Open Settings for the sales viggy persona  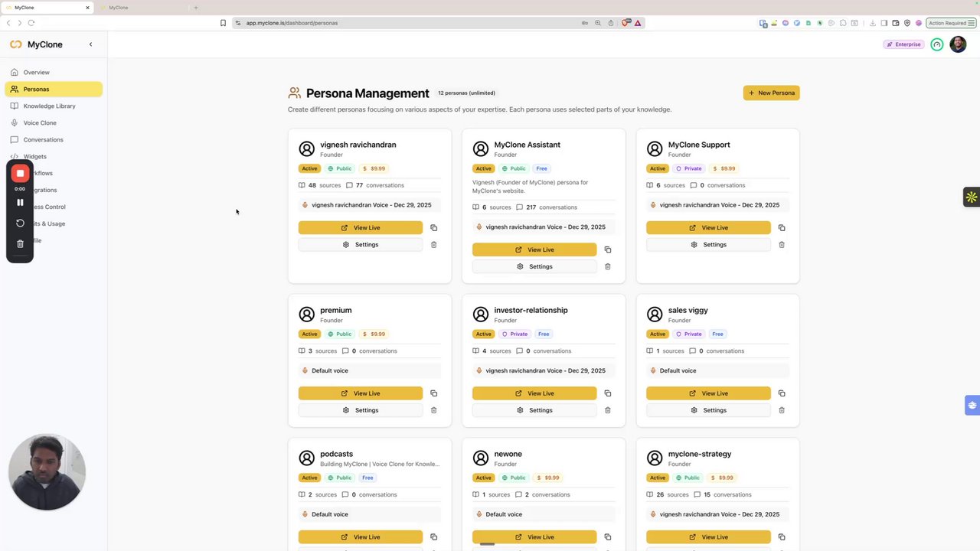tap(708, 410)
